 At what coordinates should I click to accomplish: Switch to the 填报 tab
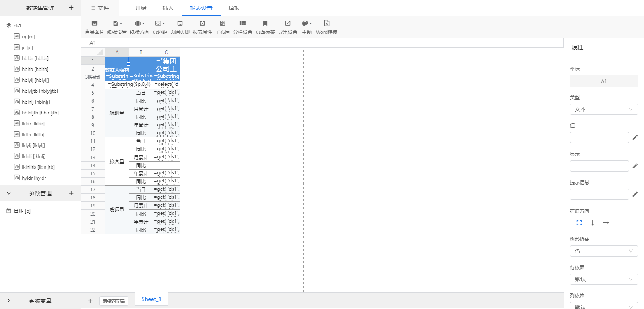[x=234, y=8]
